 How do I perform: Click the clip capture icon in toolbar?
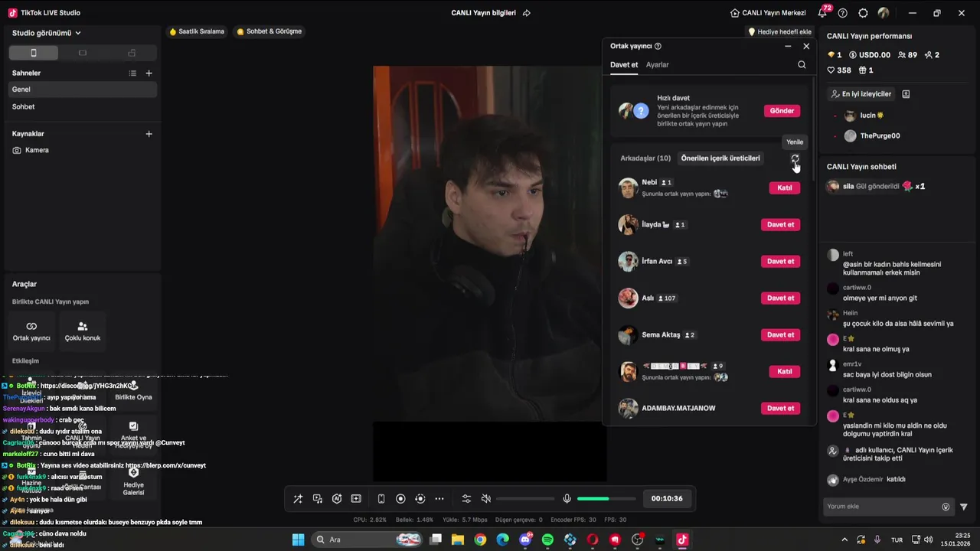click(356, 499)
